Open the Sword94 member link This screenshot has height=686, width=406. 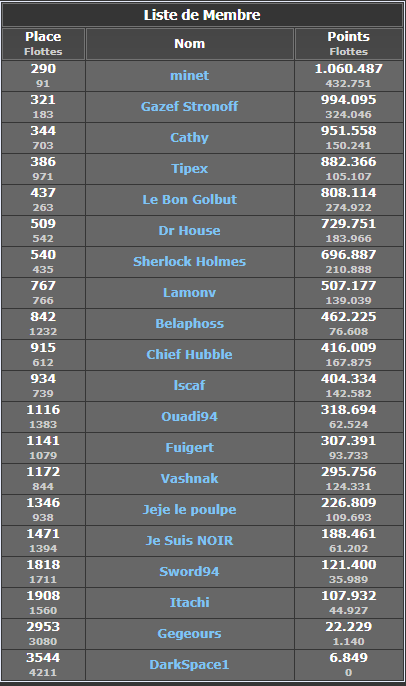click(189, 572)
